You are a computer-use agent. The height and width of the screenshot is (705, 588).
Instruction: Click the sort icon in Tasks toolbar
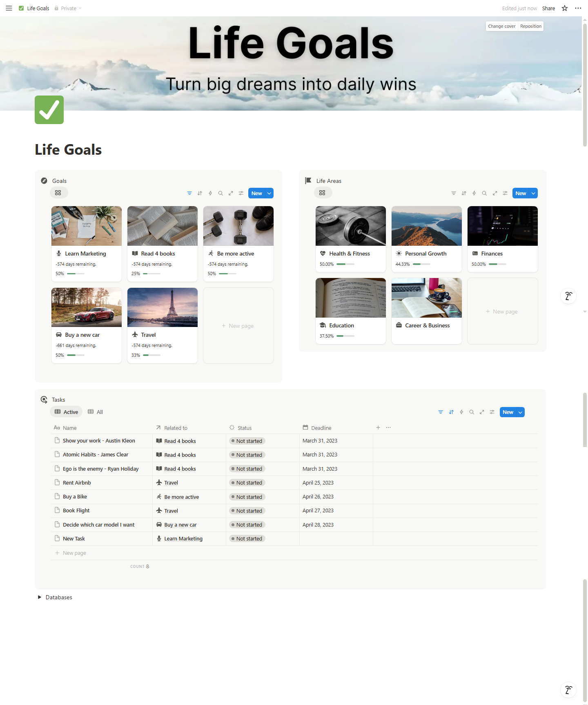click(451, 412)
